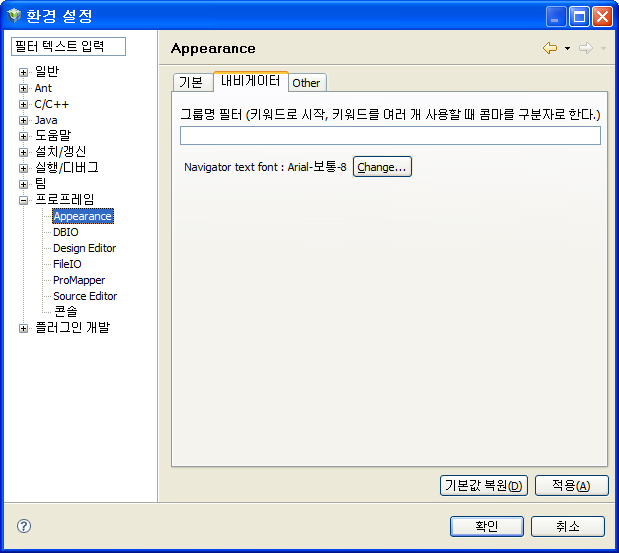Viewport: 619px width, 553px height.
Task: Click the Change... font button
Action: (x=382, y=167)
